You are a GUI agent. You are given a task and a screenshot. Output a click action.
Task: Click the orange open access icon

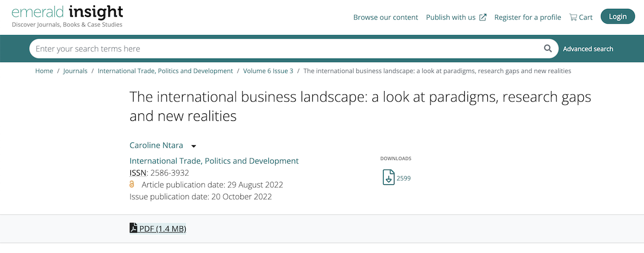pyautogui.click(x=132, y=184)
